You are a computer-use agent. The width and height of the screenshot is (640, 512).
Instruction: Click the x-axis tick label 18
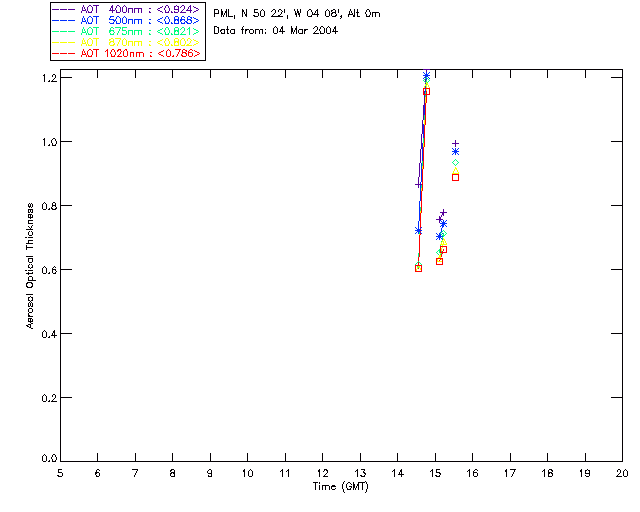point(547,473)
